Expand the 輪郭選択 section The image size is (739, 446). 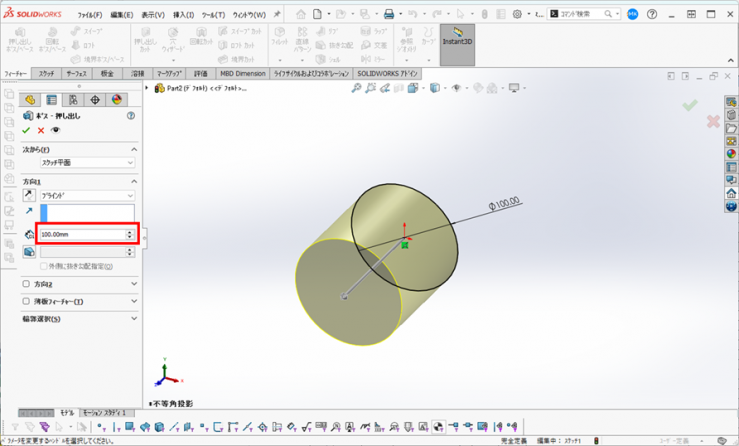134,319
